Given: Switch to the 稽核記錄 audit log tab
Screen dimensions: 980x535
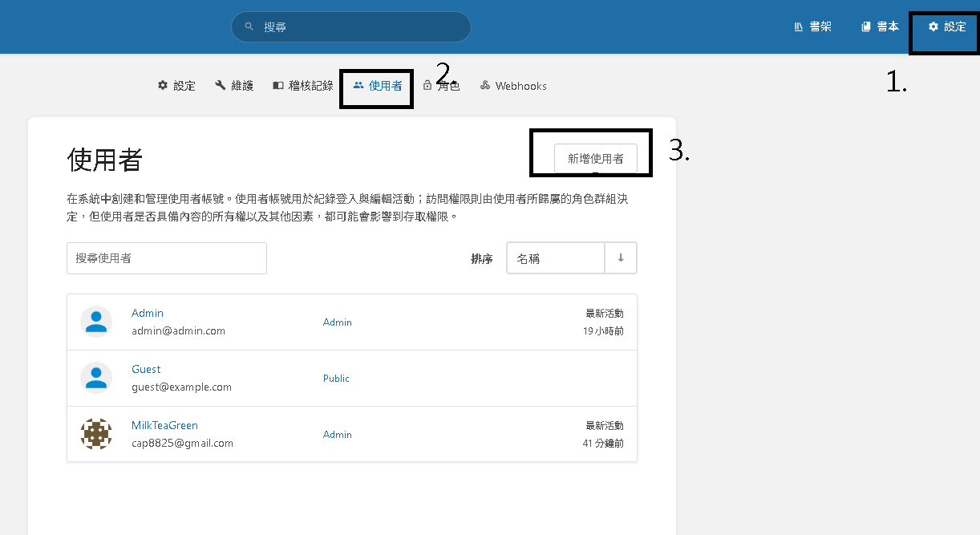Looking at the screenshot, I should [302, 86].
